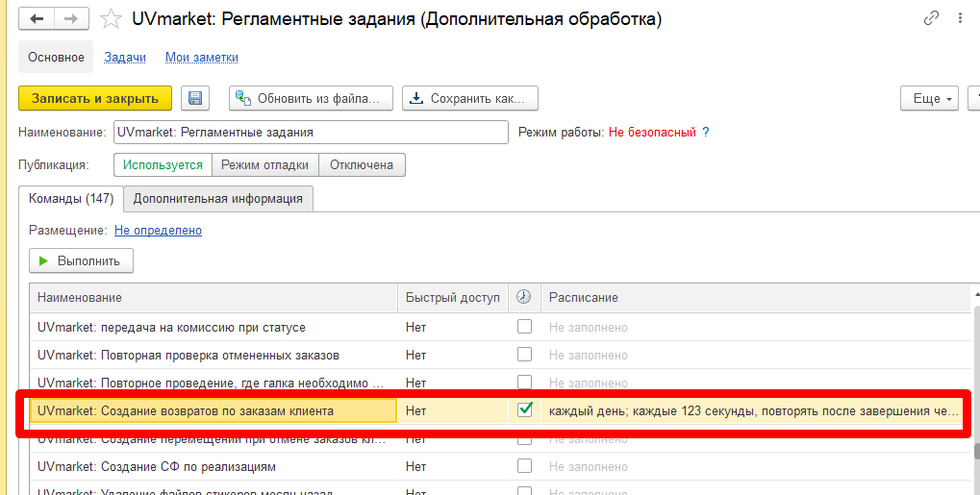Select row UVmarket: Повторная проверка отмененных заказов
Screen dimensions: 980x495
[214, 355]
